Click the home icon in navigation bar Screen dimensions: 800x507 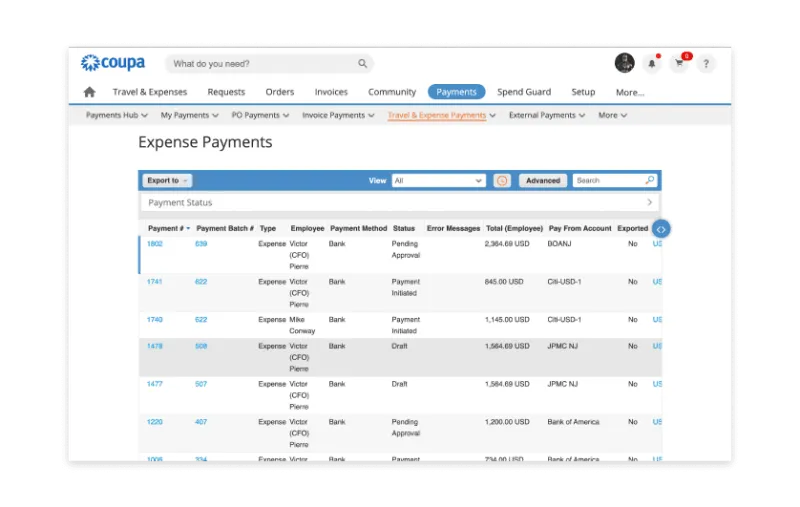pyautogui.click(x=89, y=92)
